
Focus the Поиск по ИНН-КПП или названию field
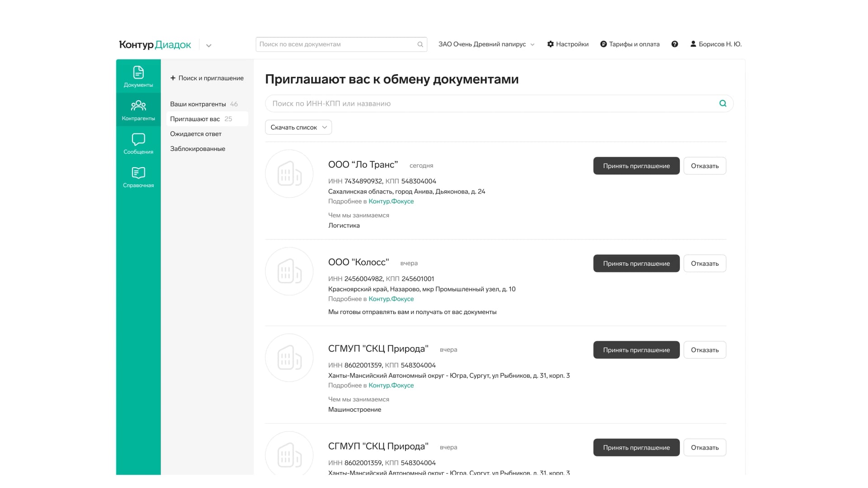[x=499, y=103]
